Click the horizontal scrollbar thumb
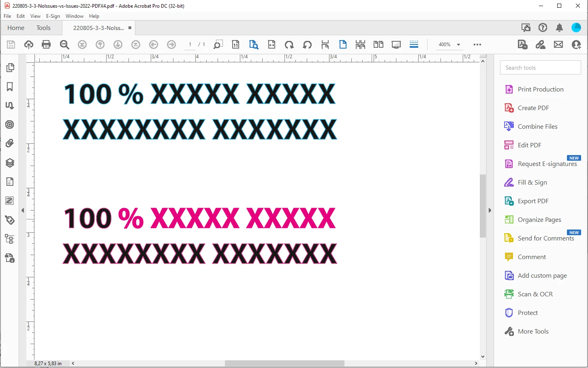 click(x=284, y=364)
